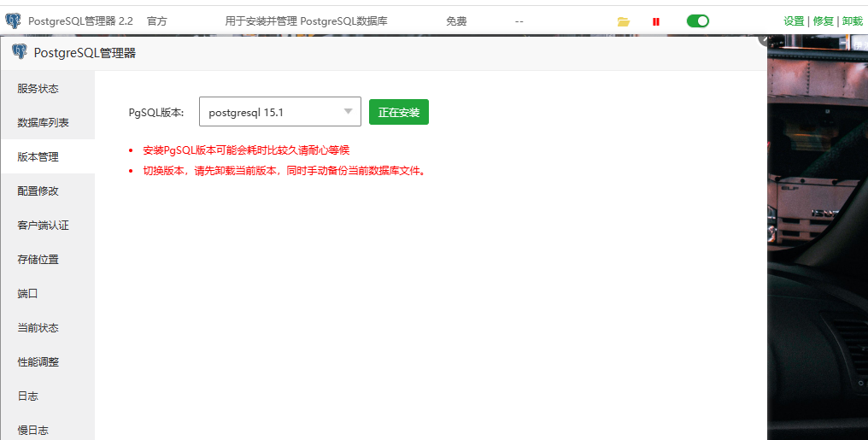This screenshot has height=440, width=868.
Task: Open the 慢日志 tab
Action: pyautogui.click(x=48, y=430)
